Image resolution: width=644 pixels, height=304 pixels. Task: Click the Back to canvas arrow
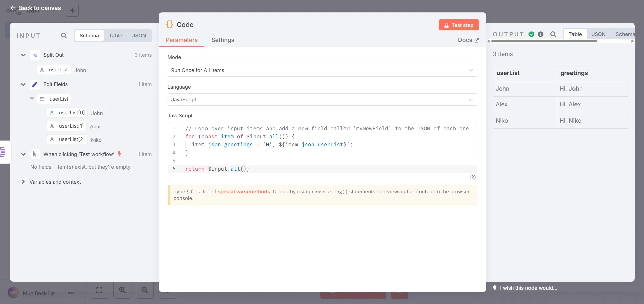click(13, 8)
